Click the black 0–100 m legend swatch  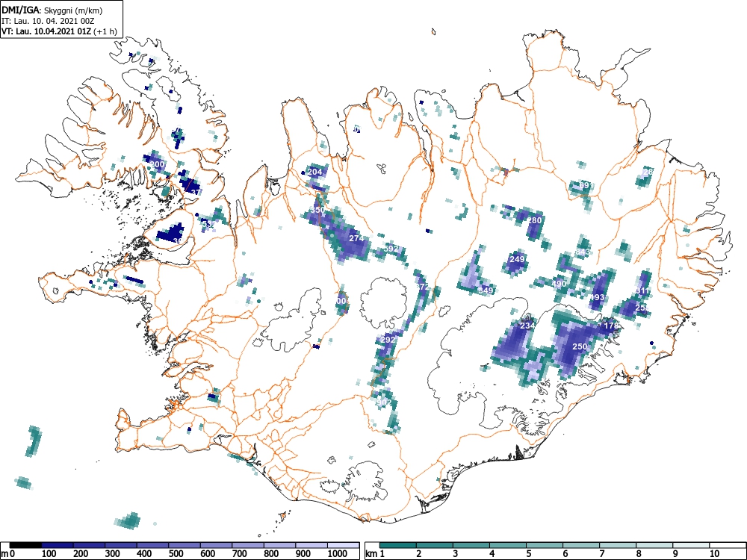[x=25, y=545]
